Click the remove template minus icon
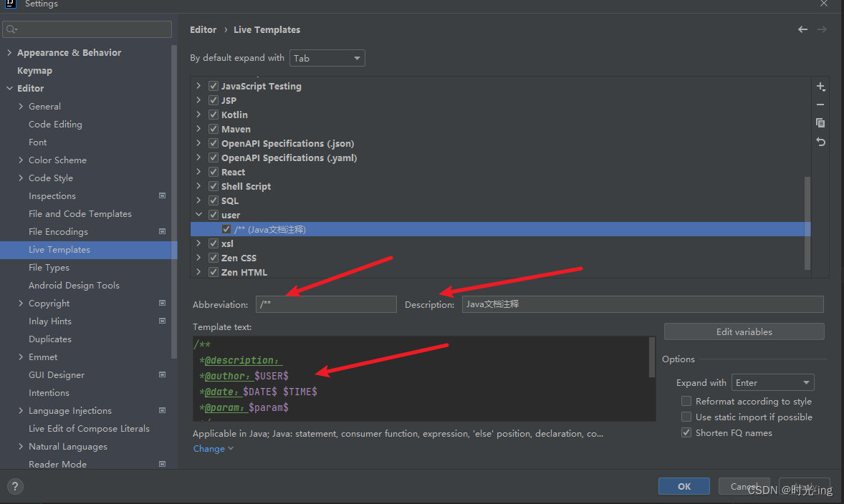This screenshot has height=504, width=844. [820, 105]
